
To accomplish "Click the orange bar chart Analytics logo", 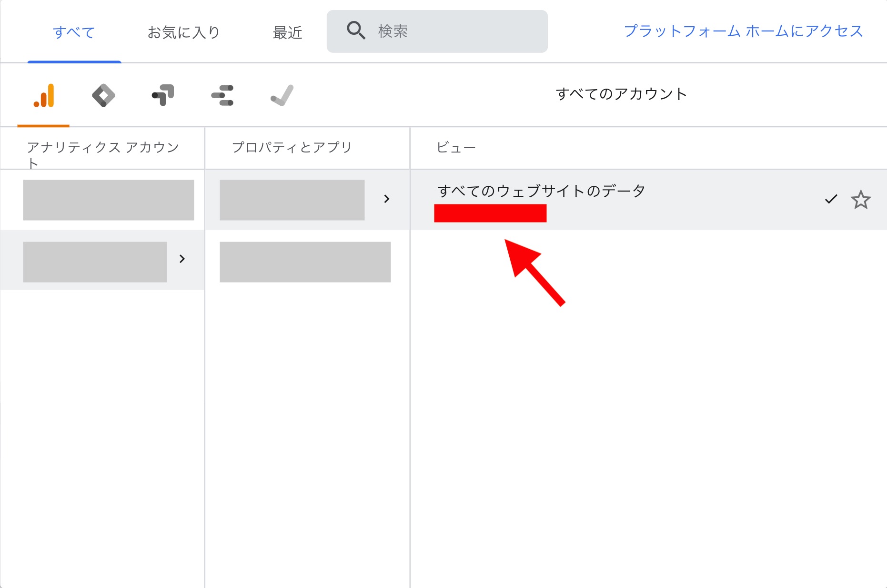I will click(x=44, y=95).
